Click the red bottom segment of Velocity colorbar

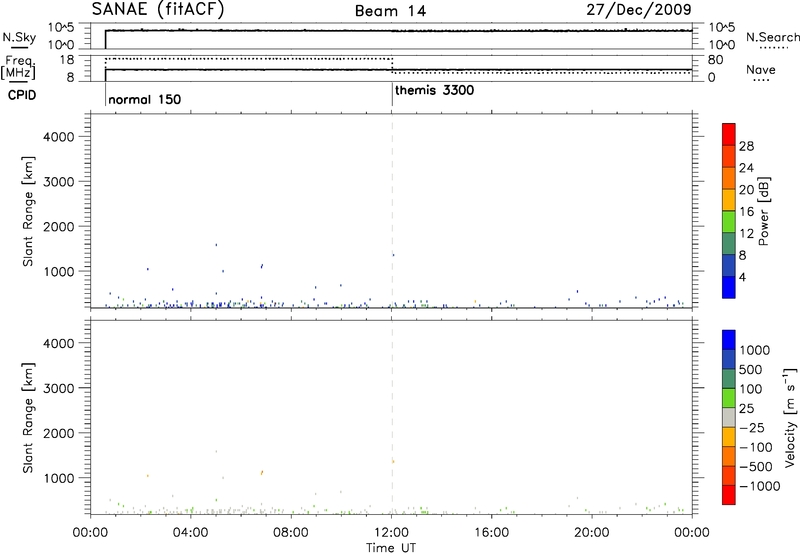[x=729, y=495]
